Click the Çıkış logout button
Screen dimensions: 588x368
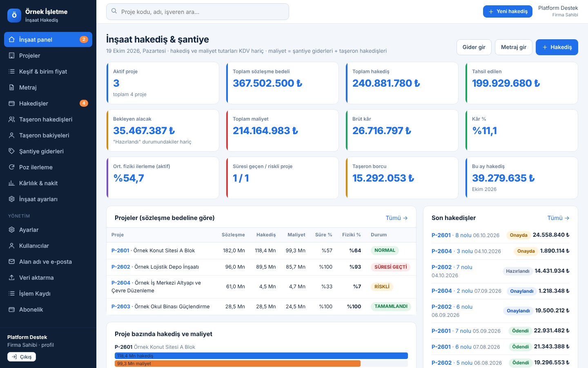click(x=22, y=357)
